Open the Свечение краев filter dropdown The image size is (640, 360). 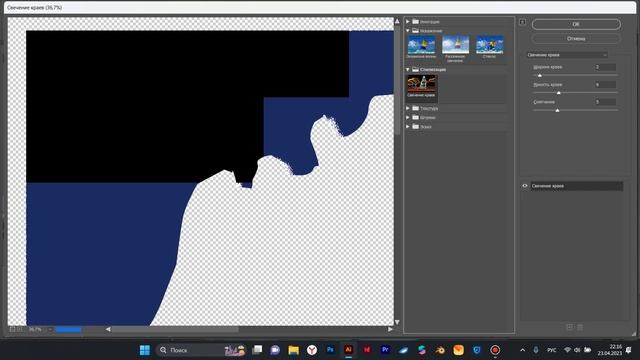(567, 55)
